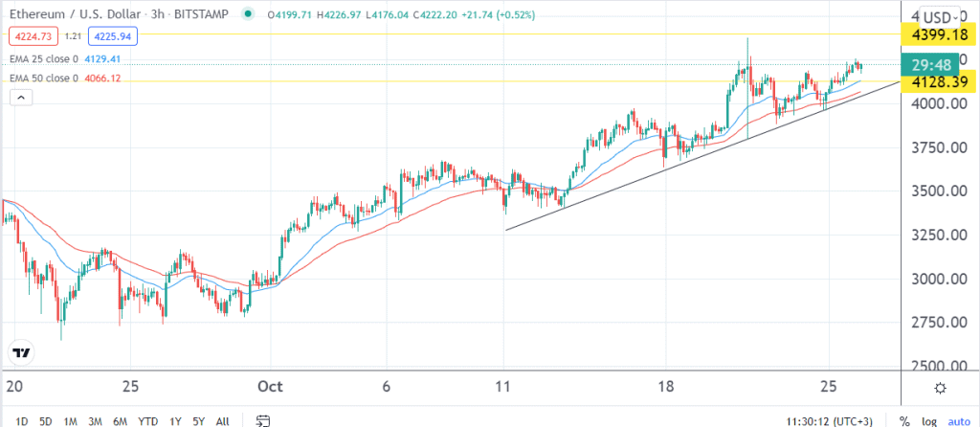This screenshot has height=427, width=980.
Task: Click the +21.74 (+0.52%) change value
Action: (x=497, y=14)
